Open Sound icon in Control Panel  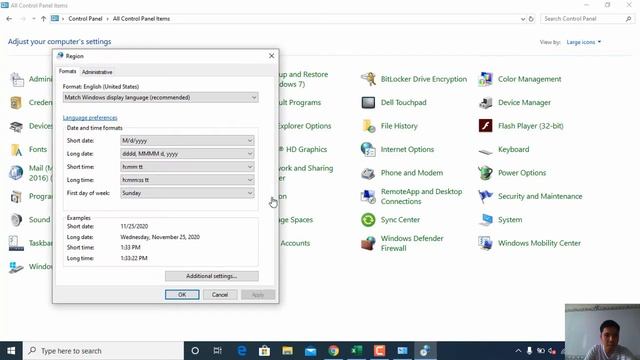16,220
